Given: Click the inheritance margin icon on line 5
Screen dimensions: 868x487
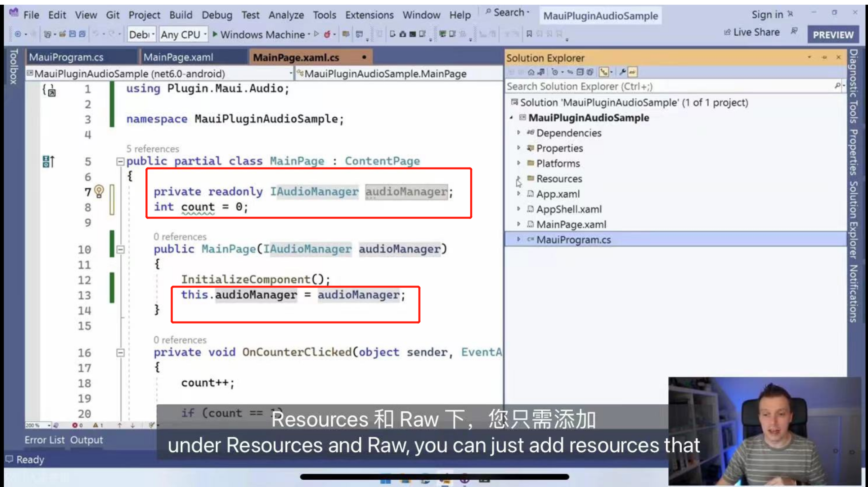Looking at the screenshot, I should [48, 161].
